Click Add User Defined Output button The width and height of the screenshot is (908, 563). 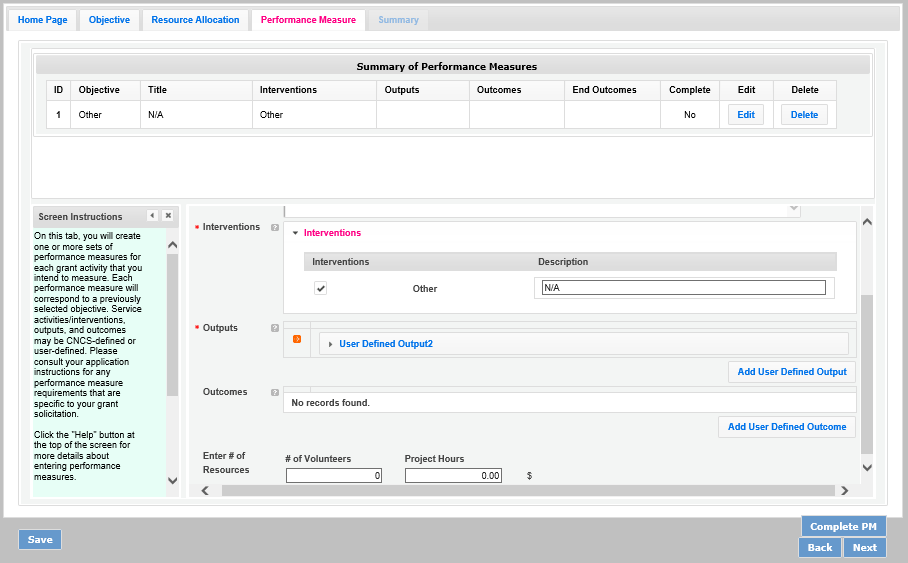coord(791,372)
